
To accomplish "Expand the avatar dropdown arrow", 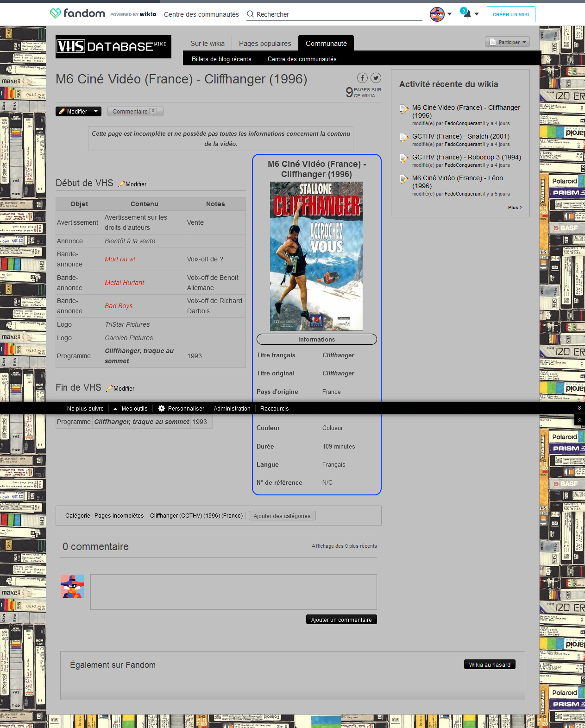I will 449,14.
